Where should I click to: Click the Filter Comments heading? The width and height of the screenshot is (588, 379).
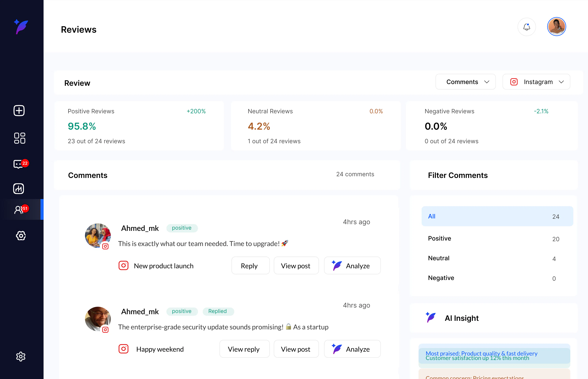[458, 175]
